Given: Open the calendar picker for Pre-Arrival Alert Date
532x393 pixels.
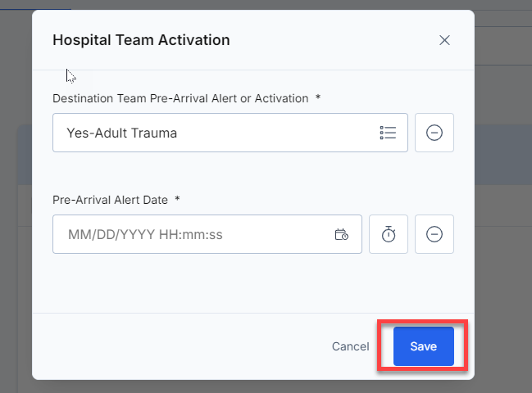Looking at the screenshot, I should [341, 234].
